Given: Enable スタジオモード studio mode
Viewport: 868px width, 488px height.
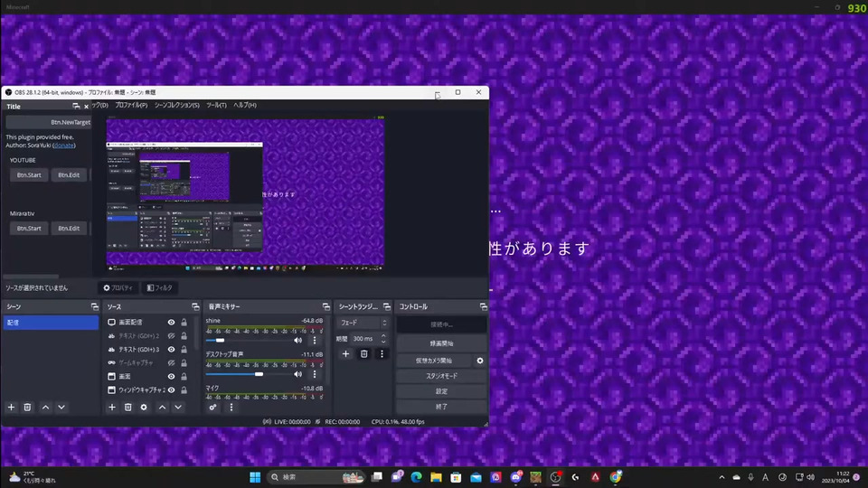Looking at the screenshot, I should pyautogui.click(x=441, y=376).
